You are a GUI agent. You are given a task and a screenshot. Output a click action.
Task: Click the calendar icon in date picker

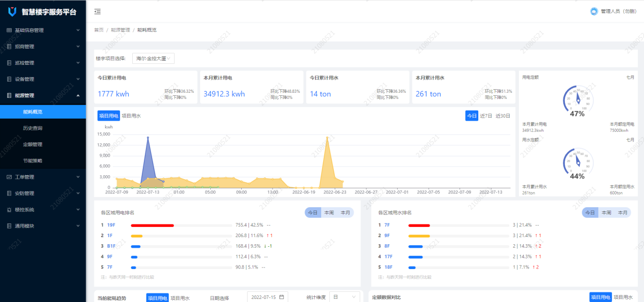click(x=281, y=297)
